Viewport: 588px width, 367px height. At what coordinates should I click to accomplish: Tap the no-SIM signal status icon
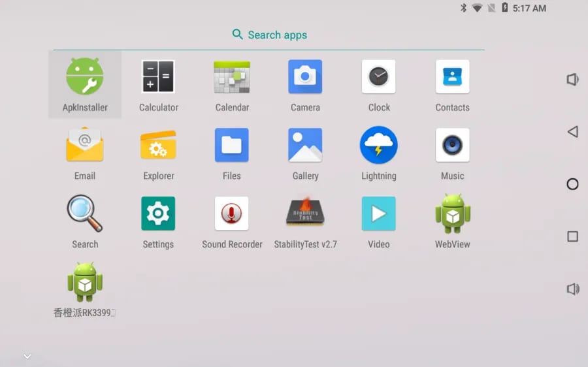[491, 8]
